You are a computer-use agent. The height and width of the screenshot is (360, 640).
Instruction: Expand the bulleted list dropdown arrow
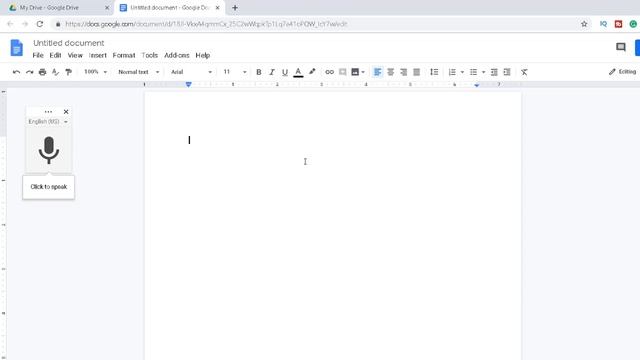coord(483,72)
